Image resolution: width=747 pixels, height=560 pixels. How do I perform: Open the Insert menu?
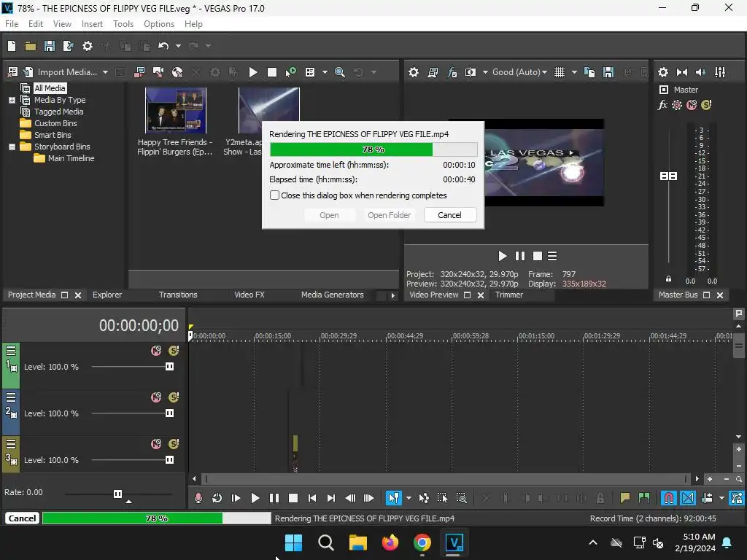(92, 24)
